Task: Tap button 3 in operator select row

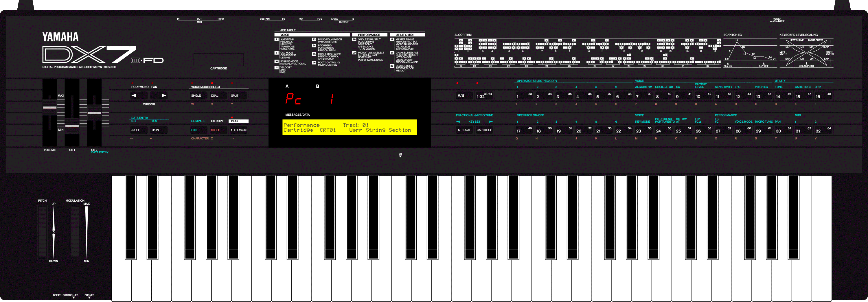Action: pyautogui.click(x=564, y=96)
